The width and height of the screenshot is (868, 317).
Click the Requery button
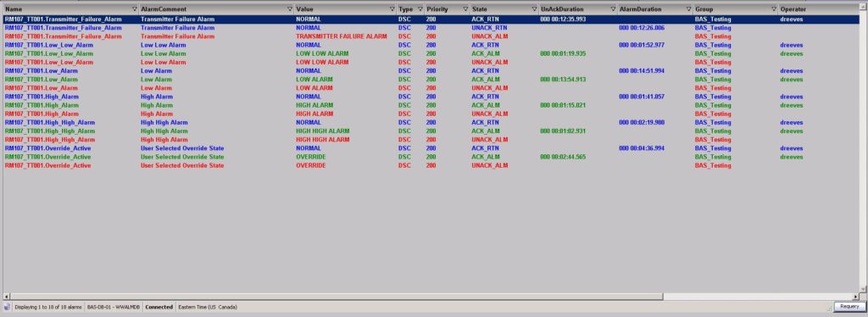849,307
